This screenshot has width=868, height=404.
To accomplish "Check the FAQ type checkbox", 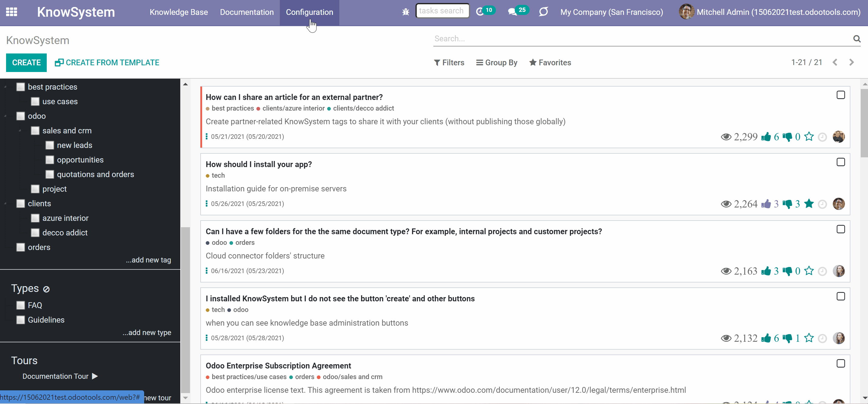I will (x=21, y=305).
